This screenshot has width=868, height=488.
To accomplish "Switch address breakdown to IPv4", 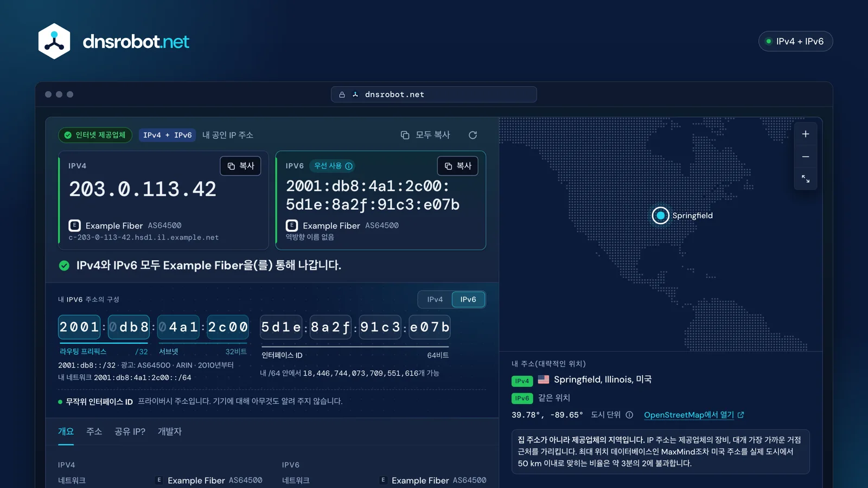I will pyautogui.click(x=435, y=299).
